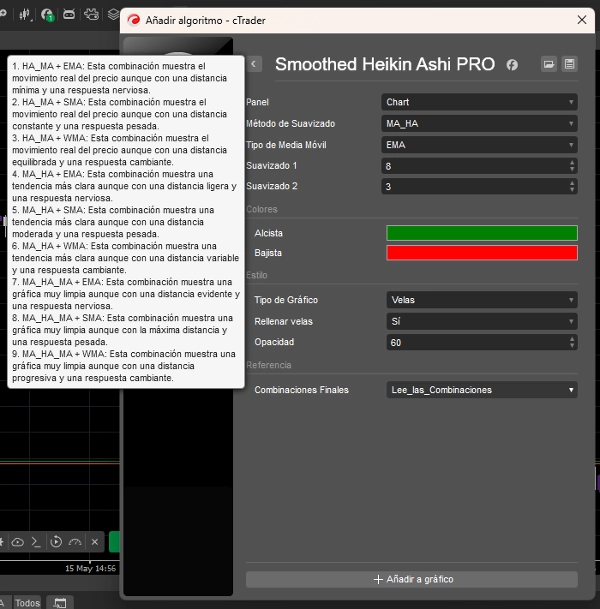Decrease the Suavizado 2 value
Viewport: 600px width, 609px height.
[x=572, y=189]
